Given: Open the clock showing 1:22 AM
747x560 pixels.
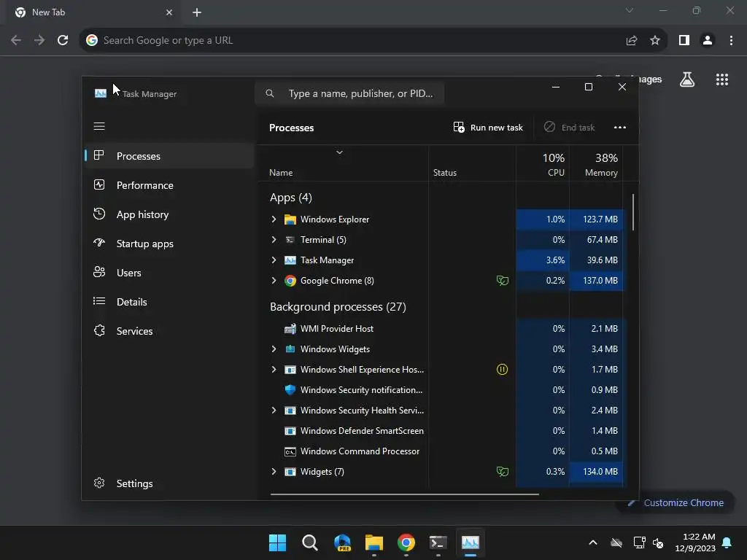Looking at the screenshot, I should tap(695, 542).
